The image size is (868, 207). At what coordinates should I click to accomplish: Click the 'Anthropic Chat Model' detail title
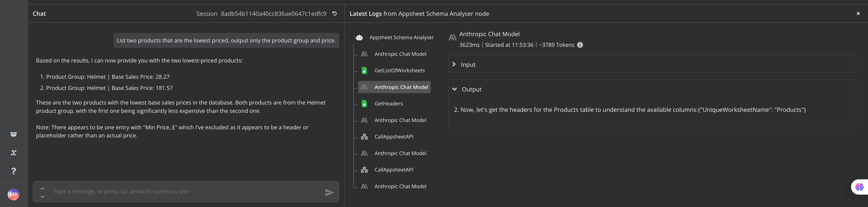pyautogui.click(x=489, y=34)
